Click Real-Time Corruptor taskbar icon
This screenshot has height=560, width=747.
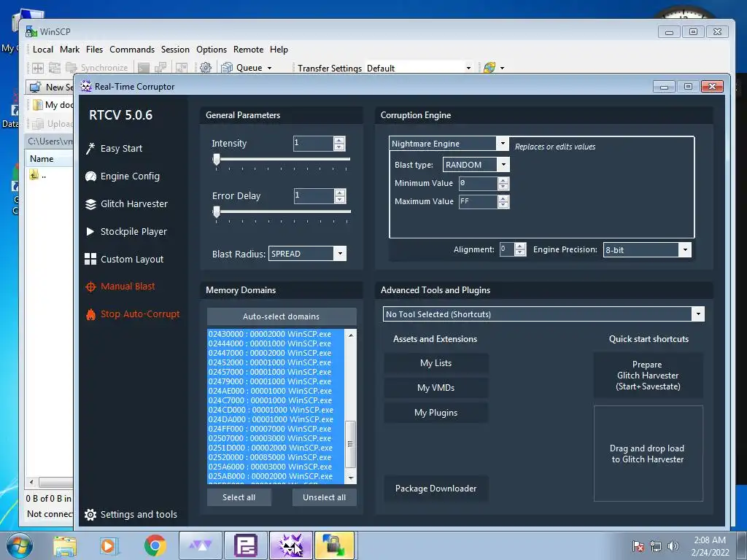[x=291, y=545]
